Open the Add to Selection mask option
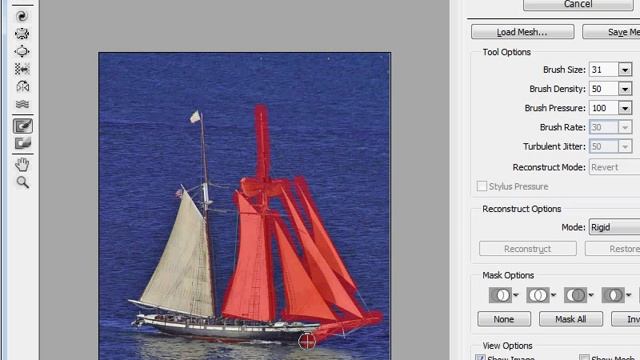640x360 pixels. tap(541, 295)
